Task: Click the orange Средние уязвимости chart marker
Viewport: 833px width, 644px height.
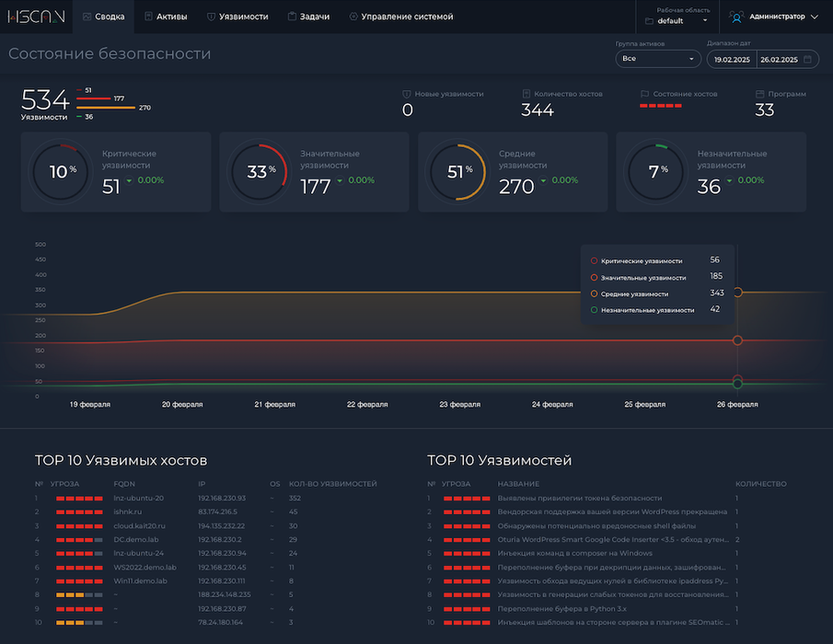Action: (x=737, y=293)
